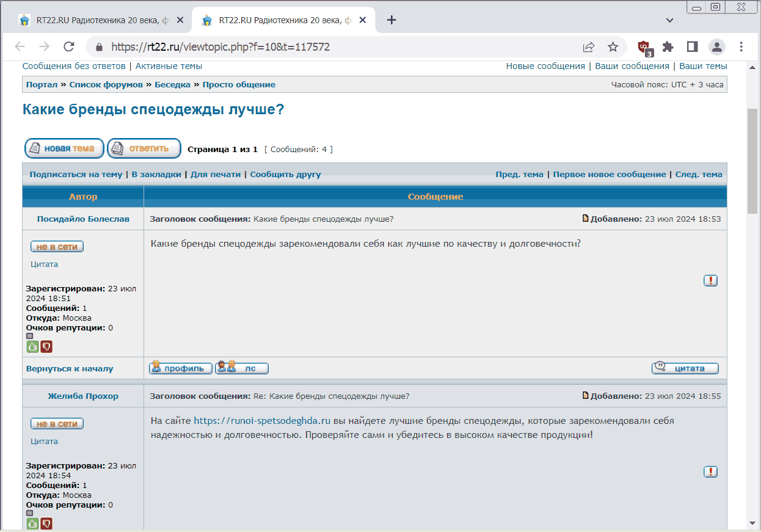
Task: Open the runoi-spetsodeghda.ru link
Action: pyautogui.click(x=262, y=421)
